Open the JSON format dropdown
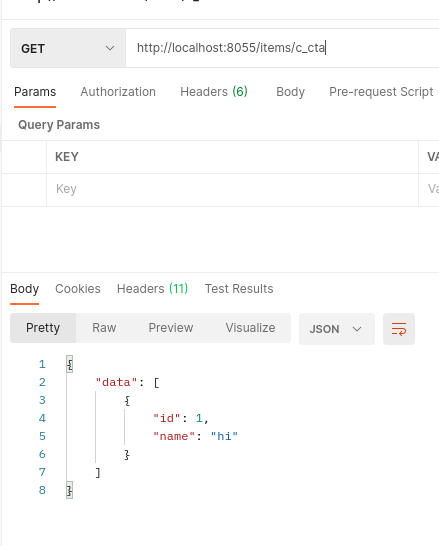Screen dimensions: 439x546 [x=337, y=329]
